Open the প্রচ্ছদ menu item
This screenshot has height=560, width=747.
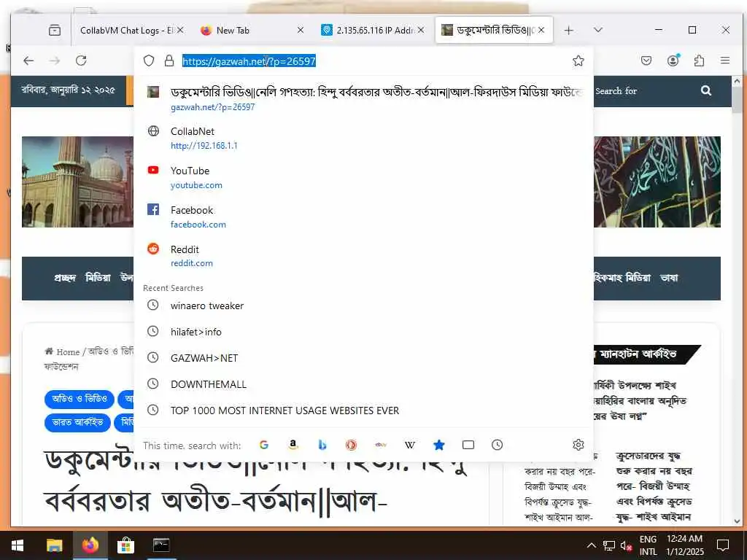click(65, 278)
